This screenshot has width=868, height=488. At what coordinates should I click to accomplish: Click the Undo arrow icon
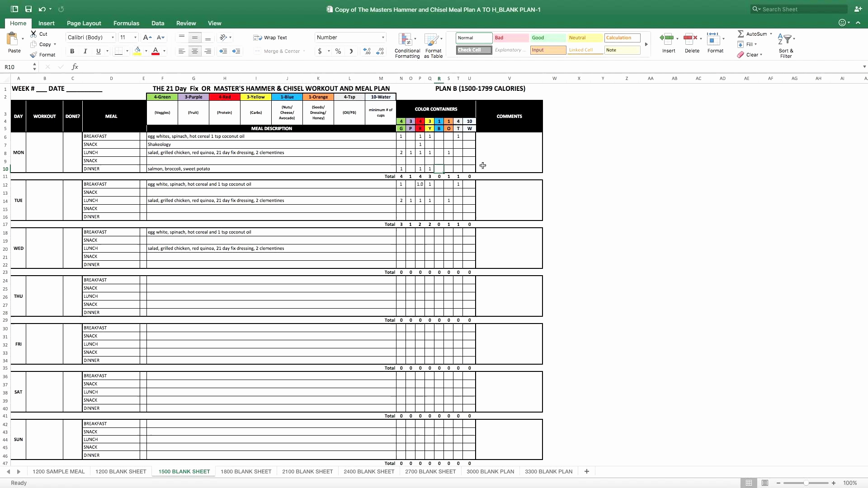pos(42,9)
